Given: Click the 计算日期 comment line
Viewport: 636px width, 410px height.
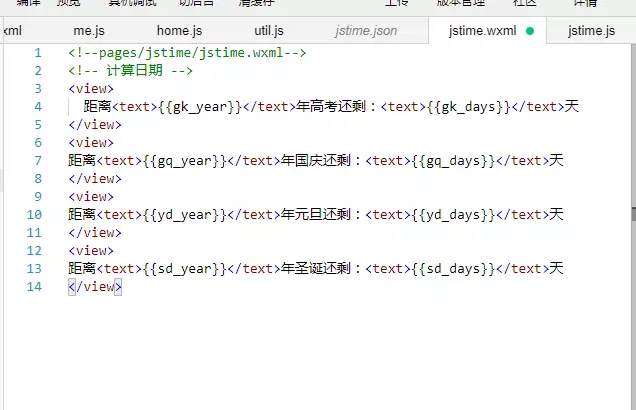Looking at the screenshot, I should pos(130,71).
